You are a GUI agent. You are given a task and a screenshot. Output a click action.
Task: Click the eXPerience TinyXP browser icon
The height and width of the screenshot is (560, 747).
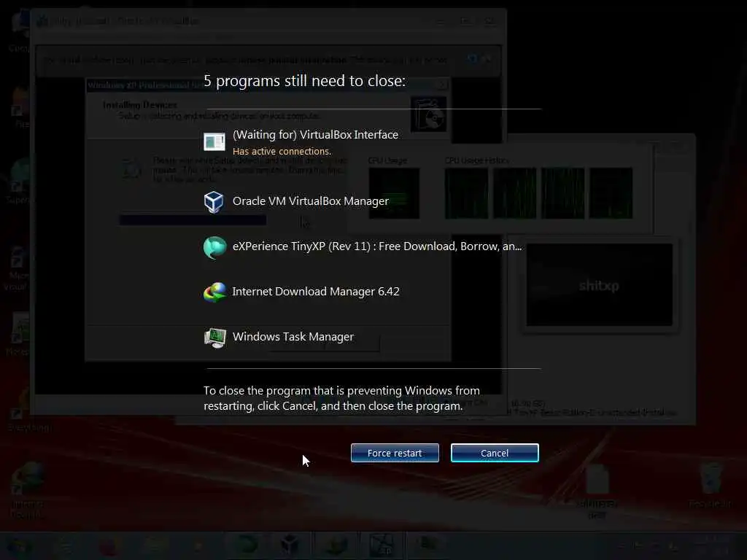(214, 247)
